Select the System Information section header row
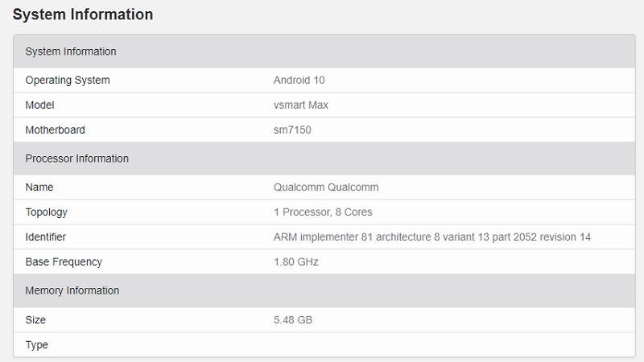The image size is (644, 362). tap(324, 51)
